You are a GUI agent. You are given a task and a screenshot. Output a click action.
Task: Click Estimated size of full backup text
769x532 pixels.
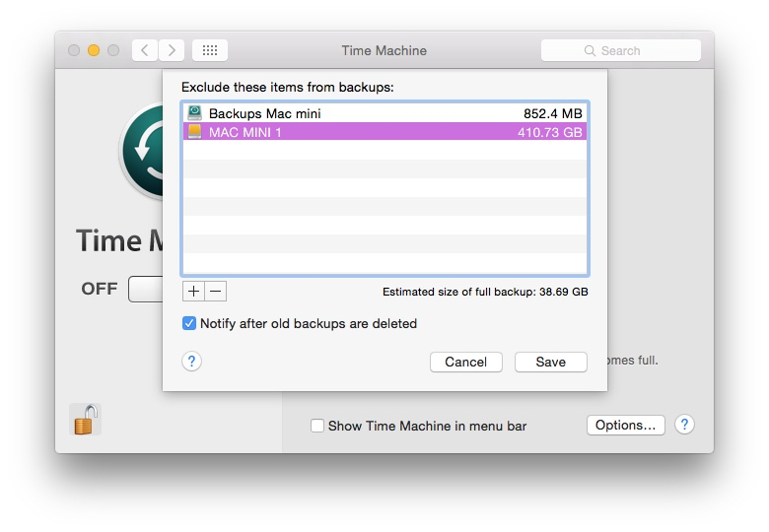pos(485,292)
